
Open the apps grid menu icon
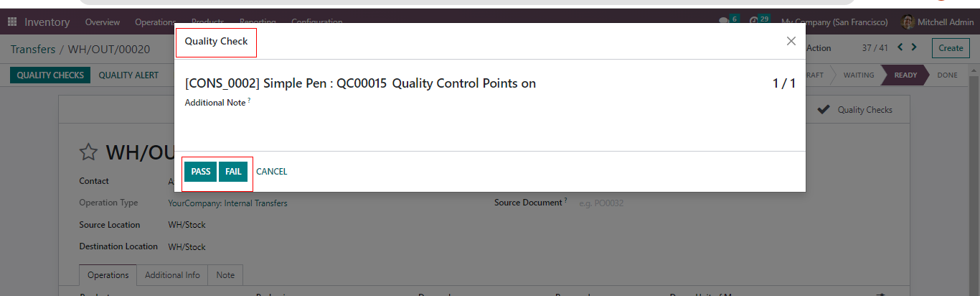point(12,22)
